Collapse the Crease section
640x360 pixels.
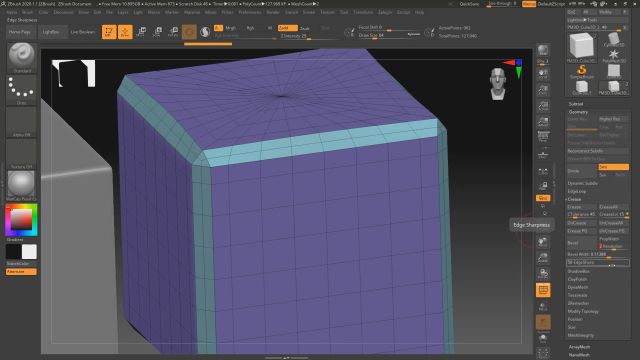click(x=574, y=199)
